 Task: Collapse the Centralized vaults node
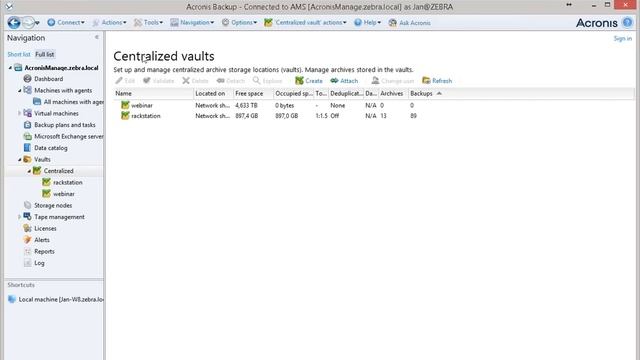29,171
